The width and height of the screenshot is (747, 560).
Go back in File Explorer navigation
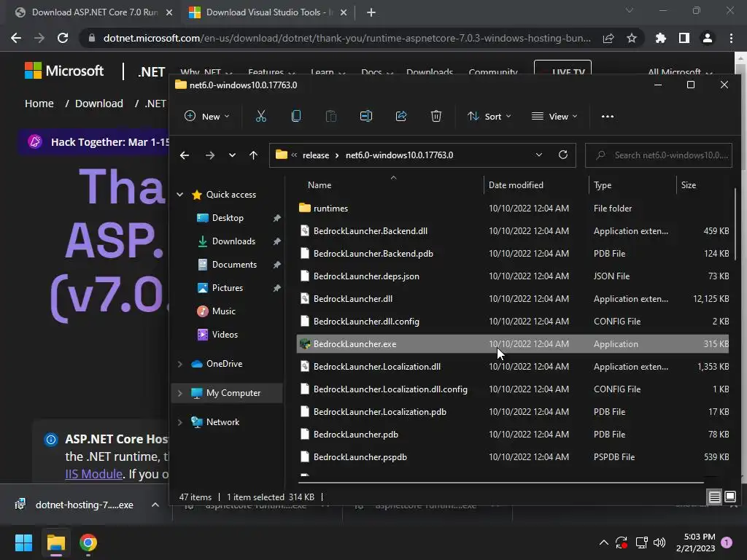point(185,155)
